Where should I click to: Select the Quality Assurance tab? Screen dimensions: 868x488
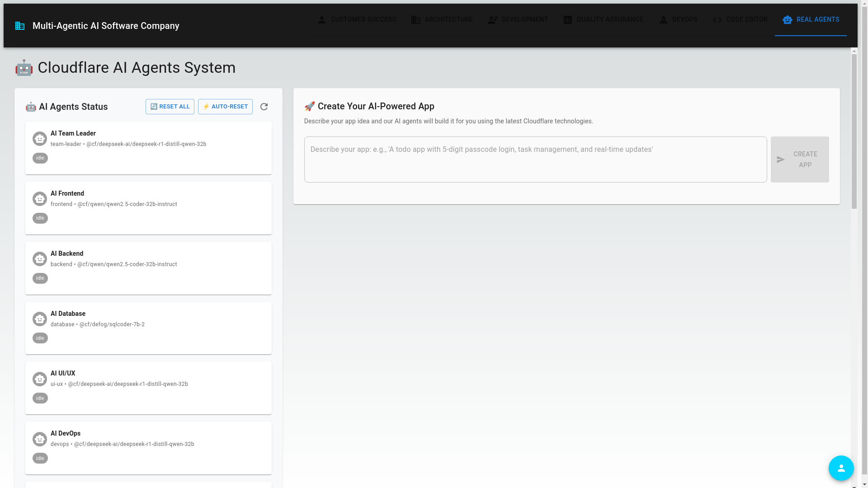click(603, 20)
